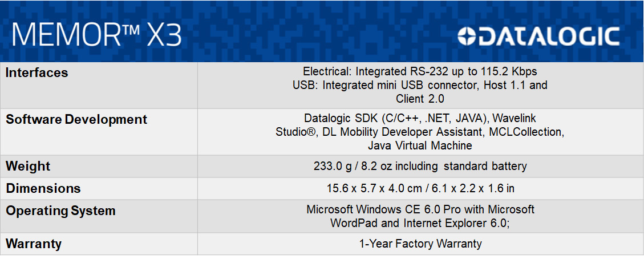
Task: Click the Datalogic logo
Action: (x=538, y=37)
